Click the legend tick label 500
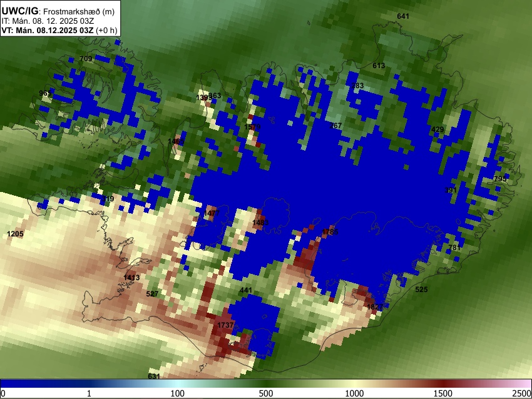This screenshot has width=532, height=399. (266, 393)
